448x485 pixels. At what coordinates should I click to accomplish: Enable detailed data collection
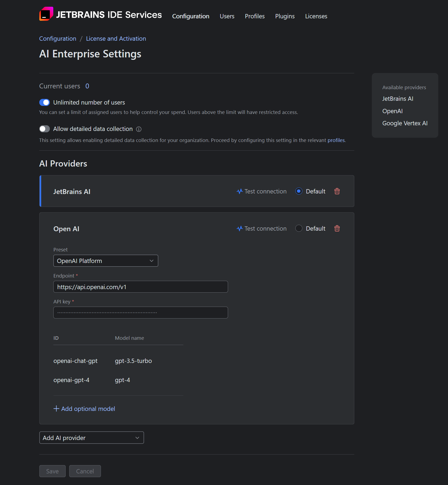tap(45, 129)
